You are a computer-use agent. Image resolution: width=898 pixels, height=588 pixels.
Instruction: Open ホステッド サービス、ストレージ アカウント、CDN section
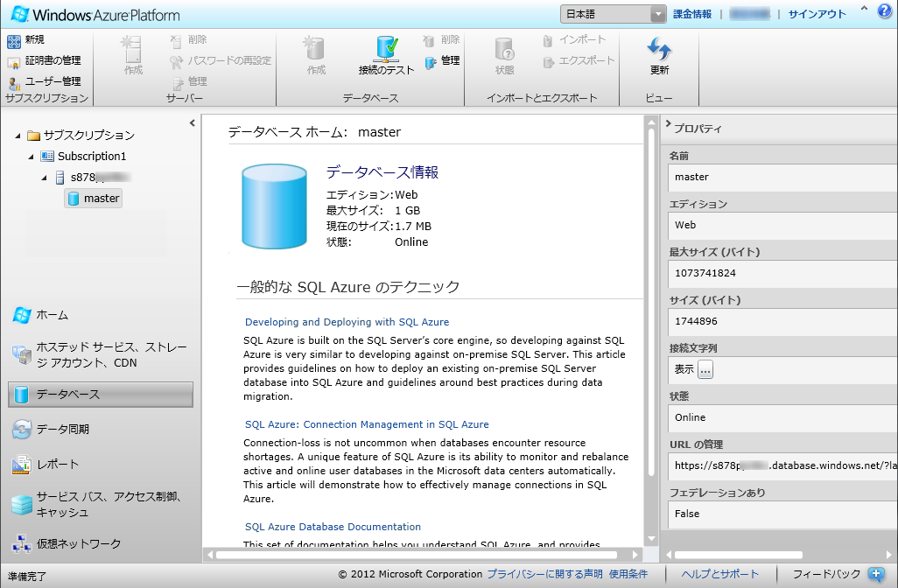[x=101, y=355]
